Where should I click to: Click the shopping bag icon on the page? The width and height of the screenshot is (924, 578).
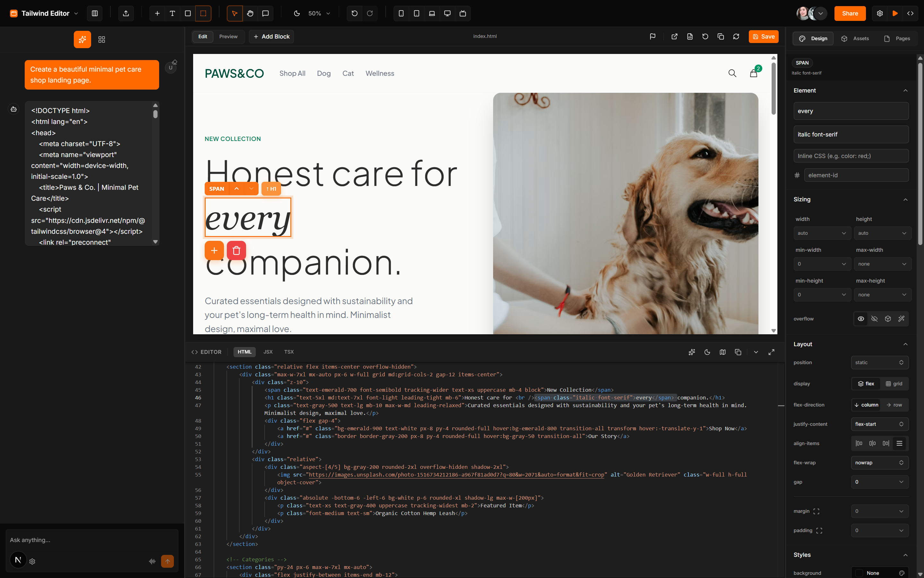click(x=753, y=73)
